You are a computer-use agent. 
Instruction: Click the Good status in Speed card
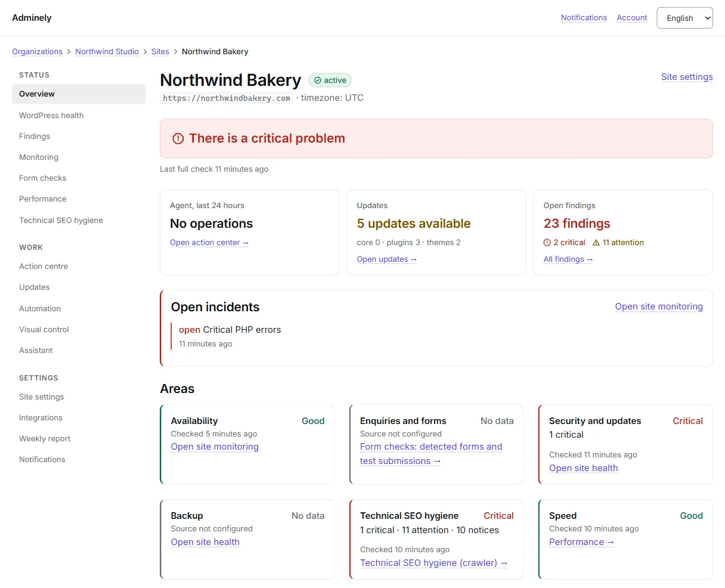click(x=692, y=516)
